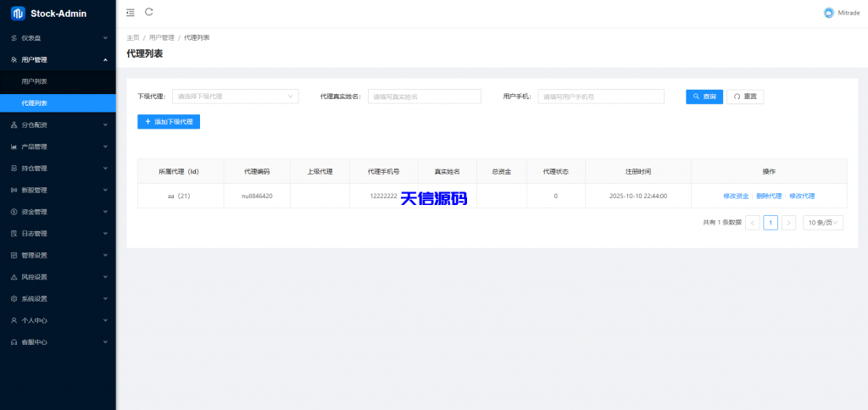Expand the 产品管理 menu chevron
The width and height of the screenshot is (868, 410).
[105, 147]
